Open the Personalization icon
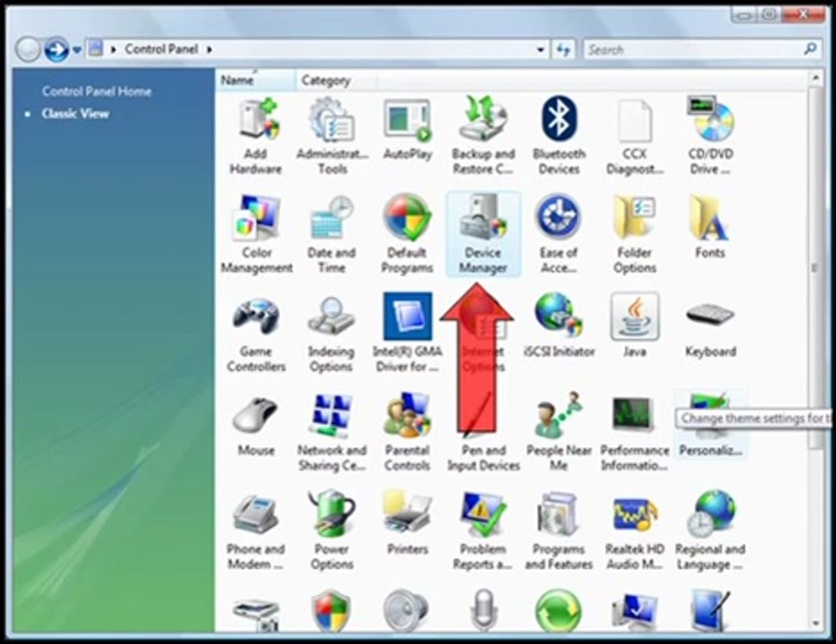This screenshot has height=644, width=836. (x=710, y=426)
